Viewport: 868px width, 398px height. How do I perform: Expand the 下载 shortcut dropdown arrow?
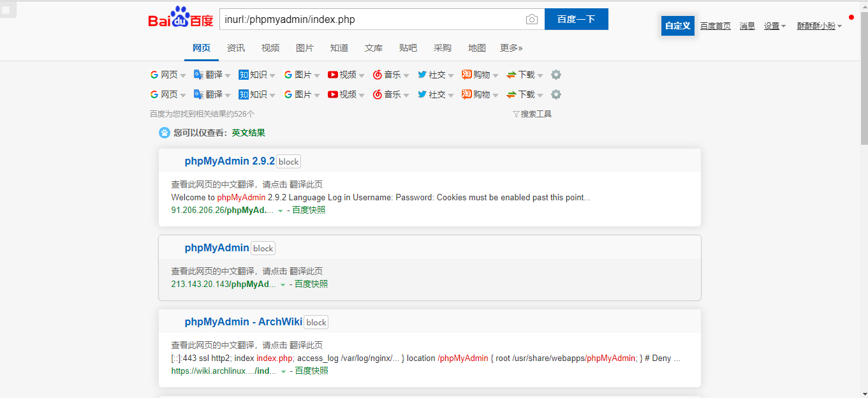click(x=541, y=75)
